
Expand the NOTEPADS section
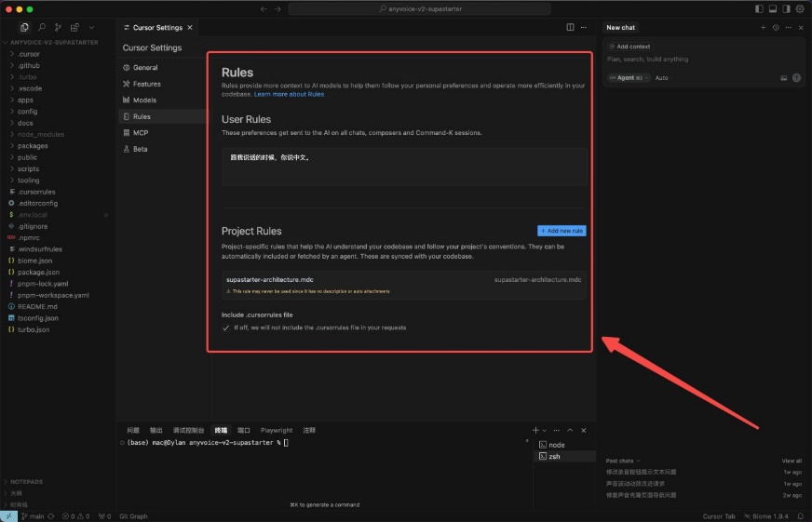26,482
